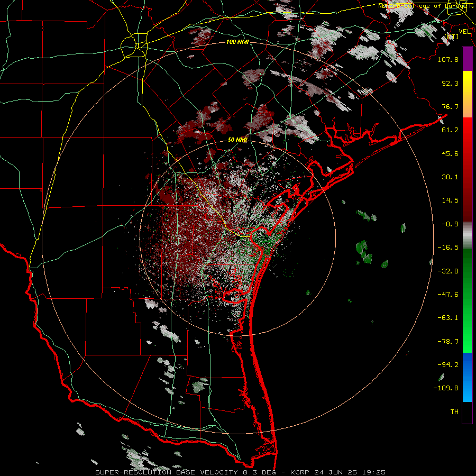This screenshot has width=476, height=476.
Task: Click the "100 NMI" range ring label
Action: 237,42
